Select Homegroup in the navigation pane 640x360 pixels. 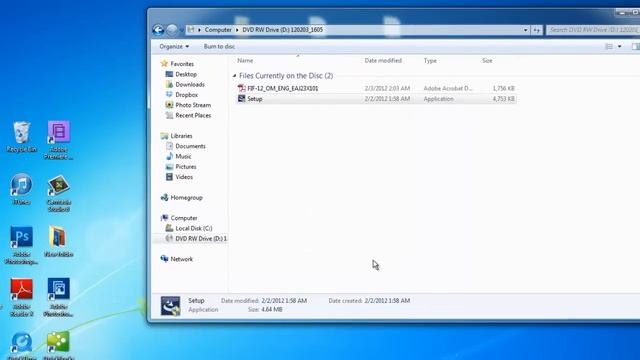186,198
